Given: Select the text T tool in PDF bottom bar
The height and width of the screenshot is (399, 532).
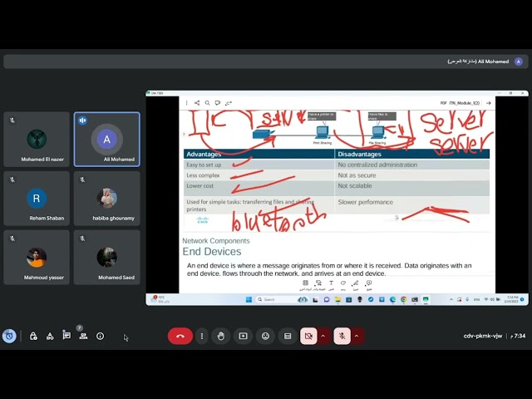Looking at the screenshot, I should (331, 284).
